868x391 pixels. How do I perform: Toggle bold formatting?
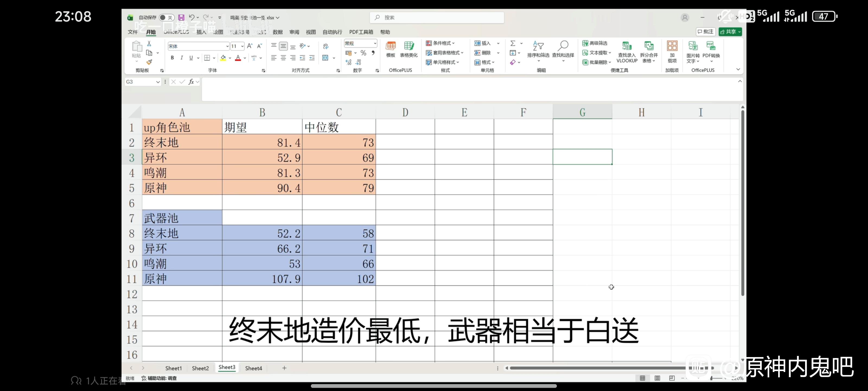point(172,58)
